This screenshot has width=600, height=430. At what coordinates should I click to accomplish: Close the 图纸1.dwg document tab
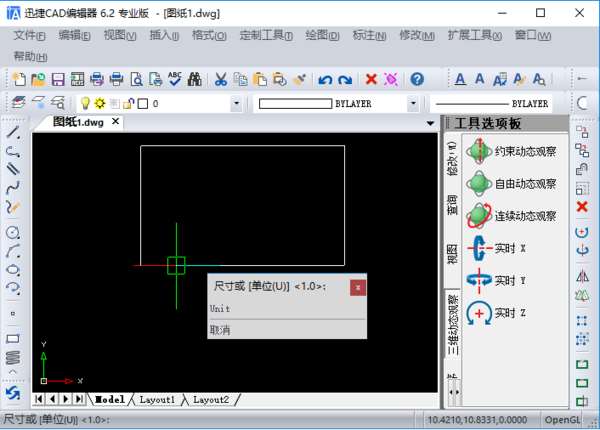tap(116, 122)
